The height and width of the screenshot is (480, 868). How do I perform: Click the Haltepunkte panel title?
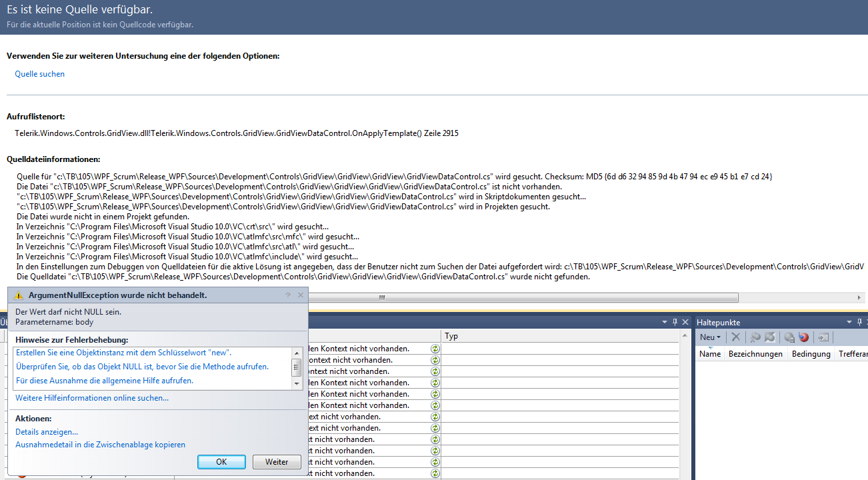click(x=719, y=322)
